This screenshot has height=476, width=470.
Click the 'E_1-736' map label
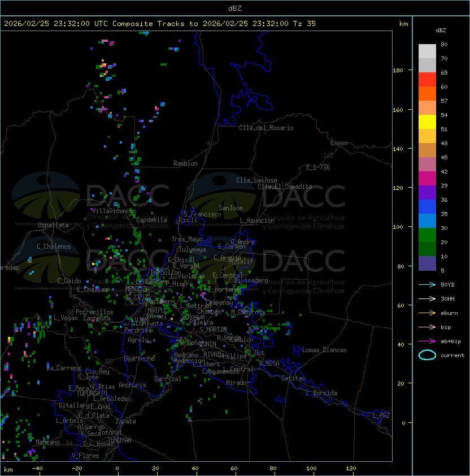[x=318, y=167]
